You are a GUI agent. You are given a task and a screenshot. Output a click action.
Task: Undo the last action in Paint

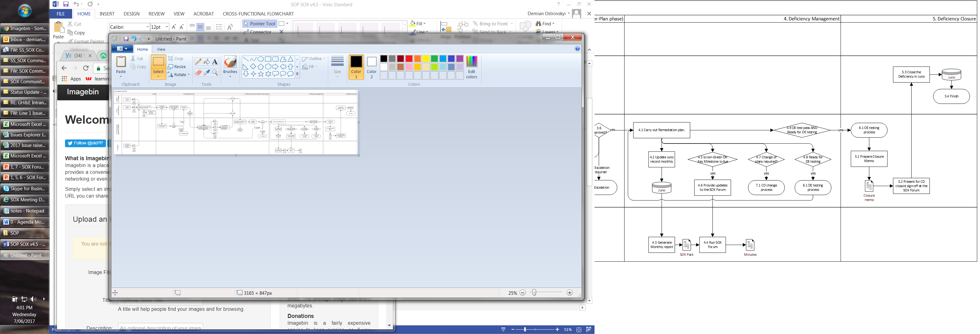[134, 39]
